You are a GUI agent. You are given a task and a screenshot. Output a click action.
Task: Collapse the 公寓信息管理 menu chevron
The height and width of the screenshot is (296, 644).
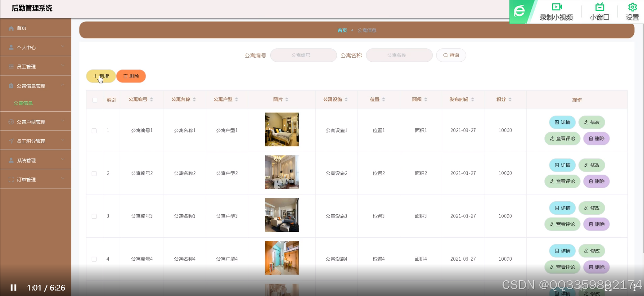pos(63,85)
